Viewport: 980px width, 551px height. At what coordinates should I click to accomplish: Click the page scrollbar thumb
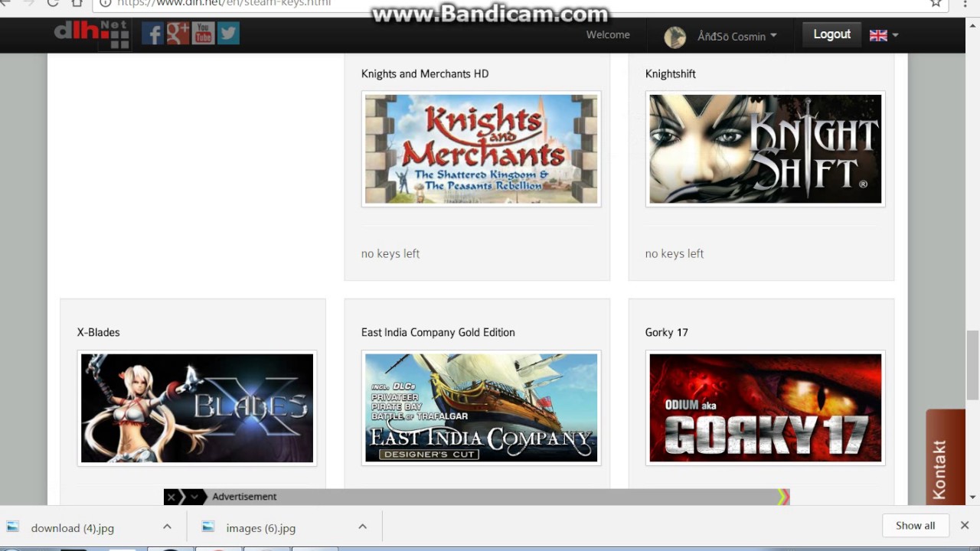tap(973, 365)
